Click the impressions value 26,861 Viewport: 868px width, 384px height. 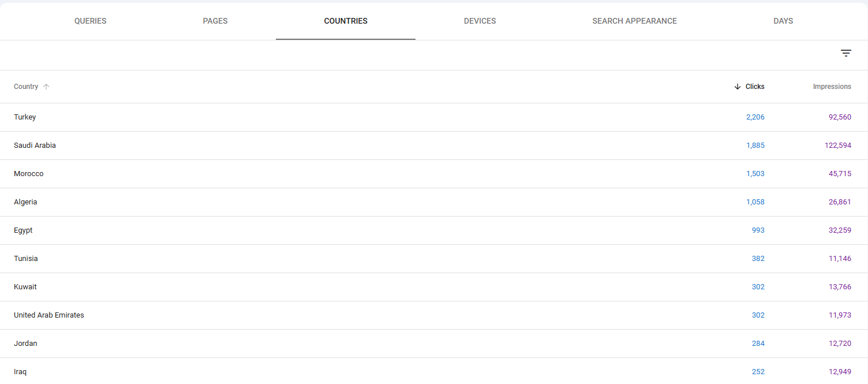840,202
